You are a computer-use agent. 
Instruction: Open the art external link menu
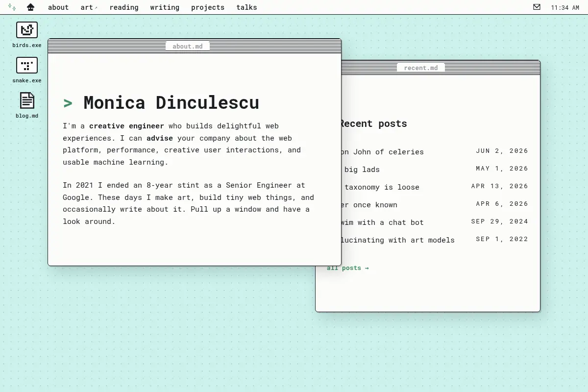click(x=89, y=7)
